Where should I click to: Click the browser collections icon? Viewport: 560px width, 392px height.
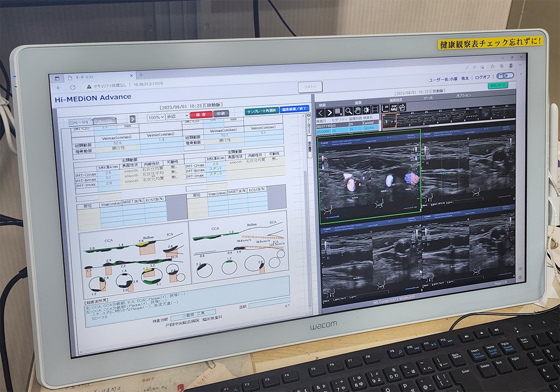tap(502, 66)
